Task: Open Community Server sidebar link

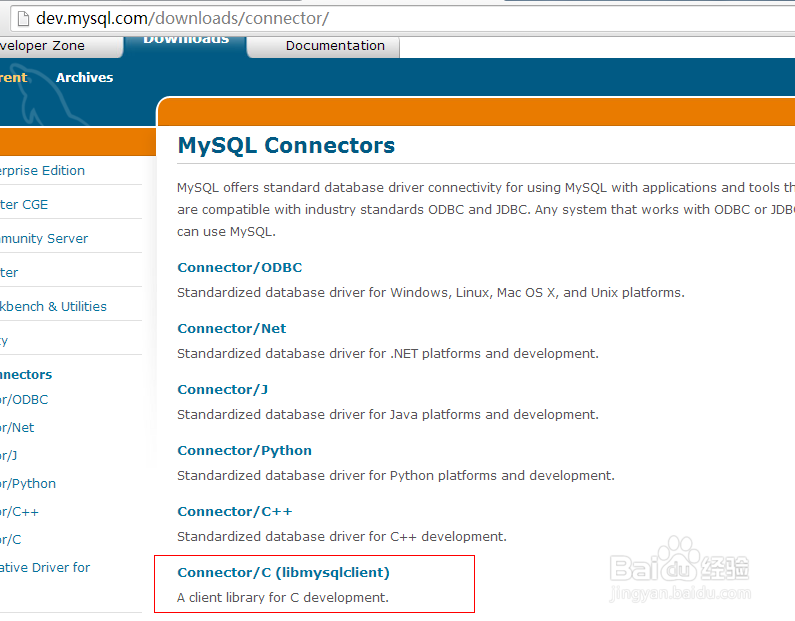Action: [x=44, y=238]
